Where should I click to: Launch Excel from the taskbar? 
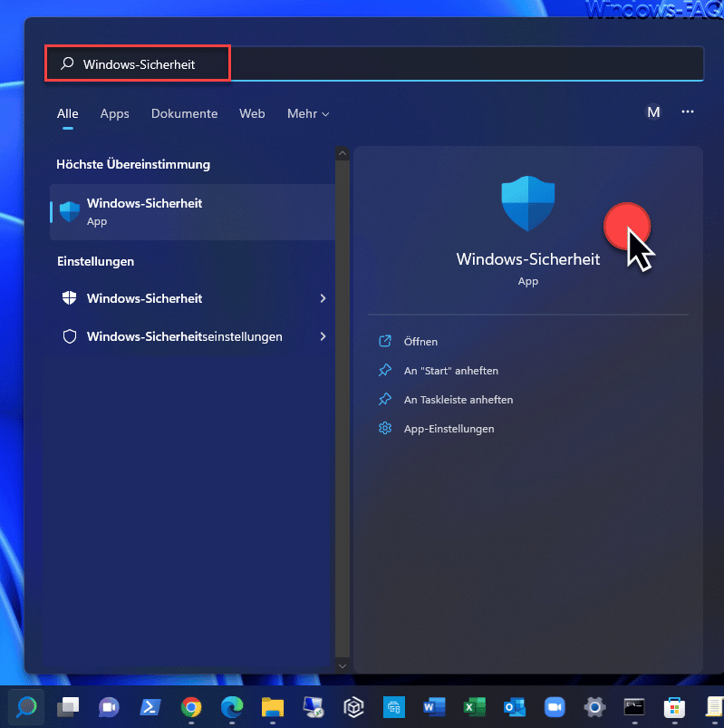(474, 707)
